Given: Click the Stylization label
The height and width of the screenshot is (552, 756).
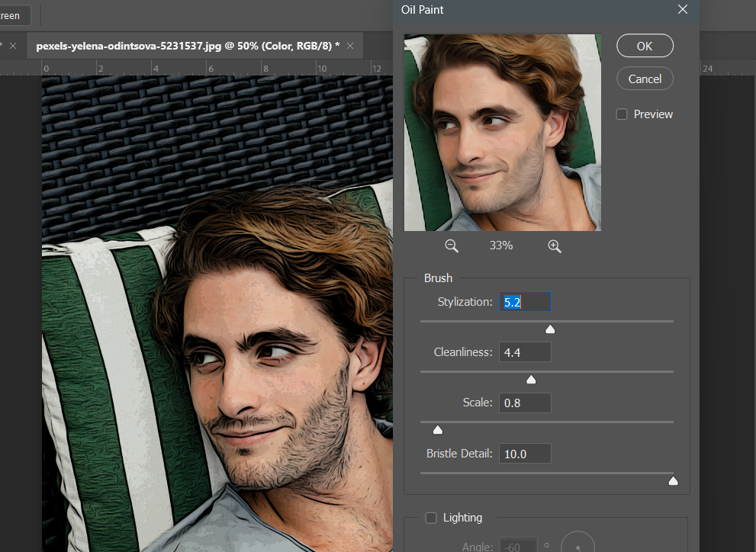Looking at the screenshot, I should [465, 302].
